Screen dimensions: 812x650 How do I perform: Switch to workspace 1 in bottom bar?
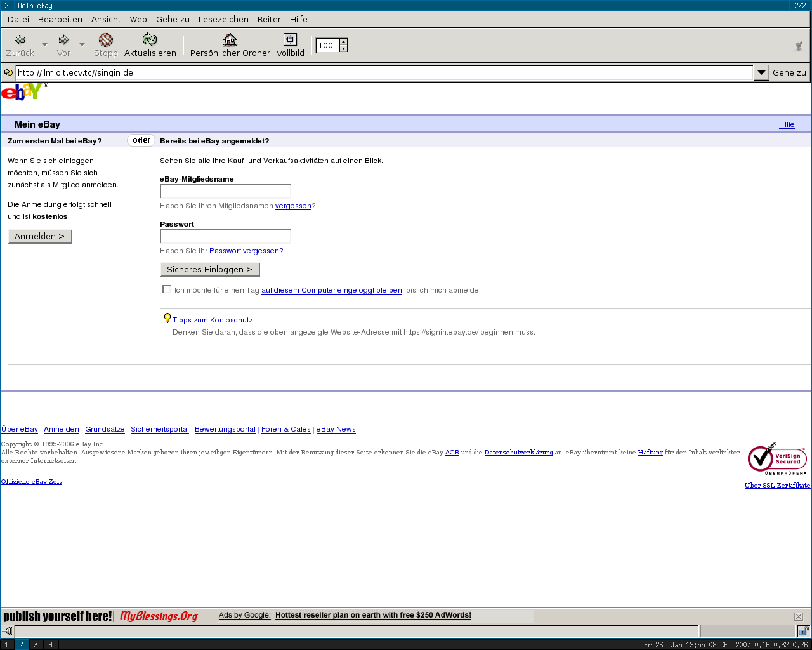point(7,644)
